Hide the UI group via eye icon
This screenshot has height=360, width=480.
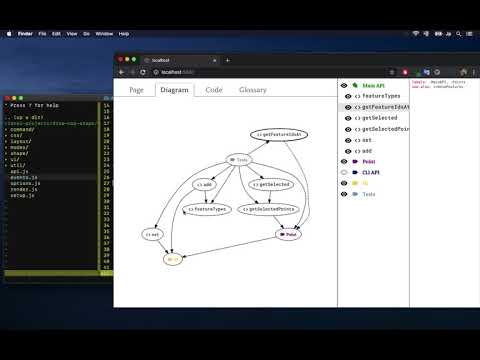pos(344,183)
